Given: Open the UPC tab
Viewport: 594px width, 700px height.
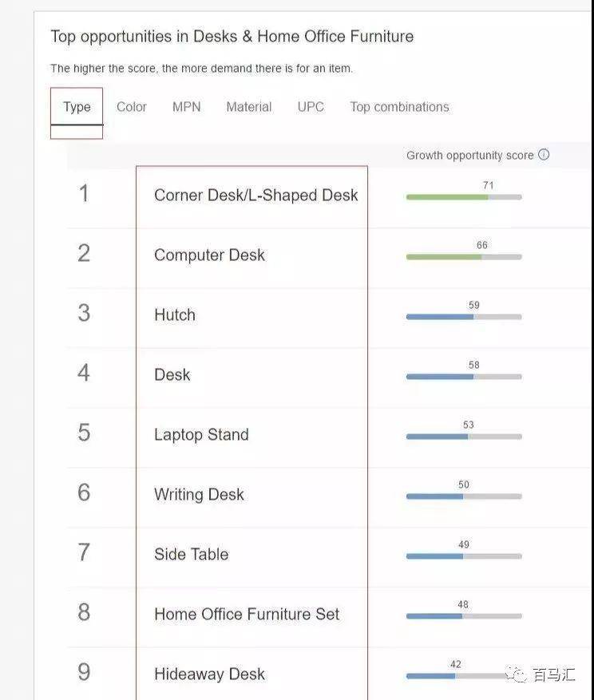Looking at the screenshot, I should pos(311,107).
